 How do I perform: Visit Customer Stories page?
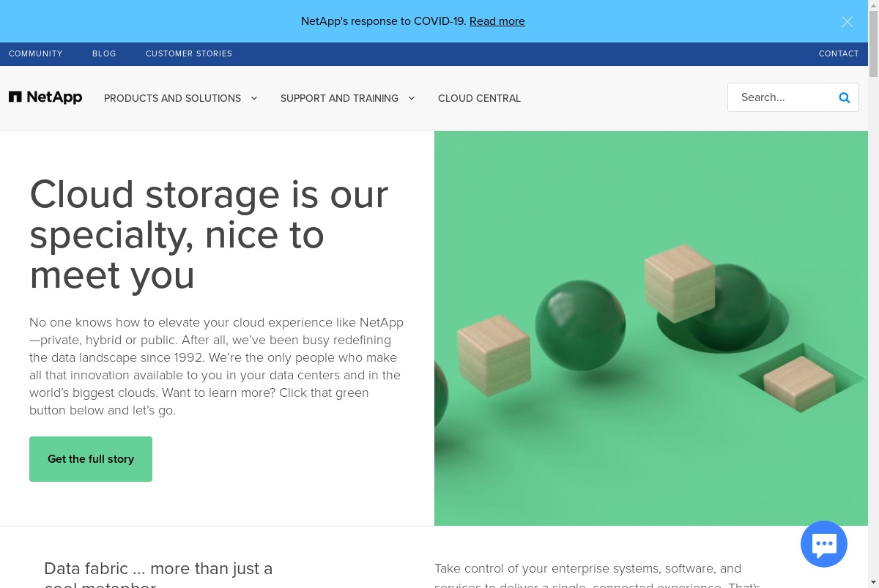tap(189, 53)
